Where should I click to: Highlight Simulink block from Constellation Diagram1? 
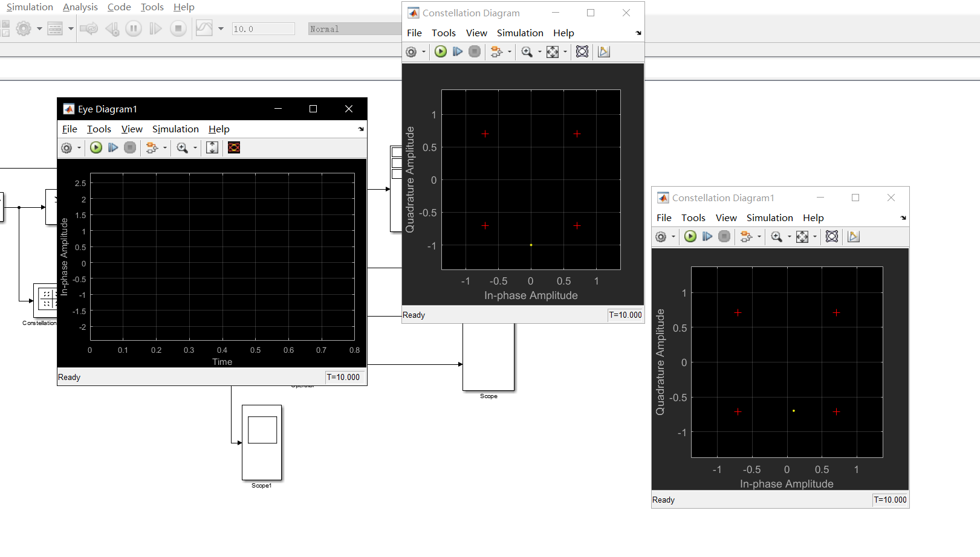[745, 237]
